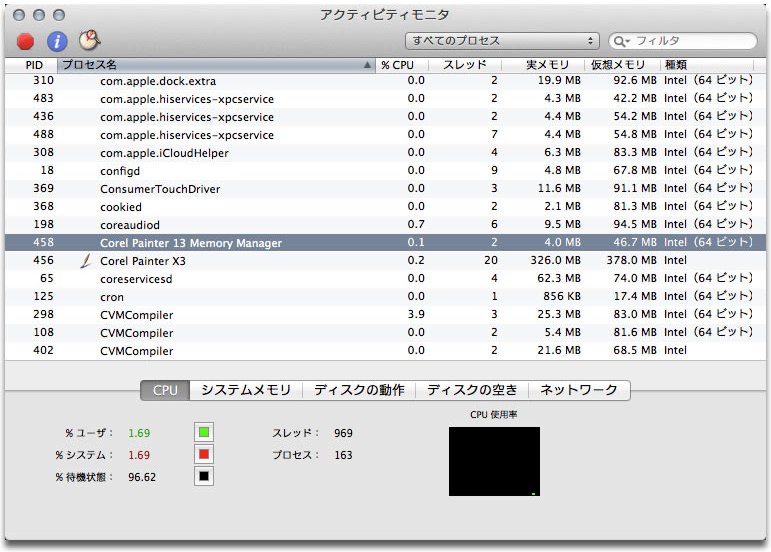Select the cookied process row

386,207
